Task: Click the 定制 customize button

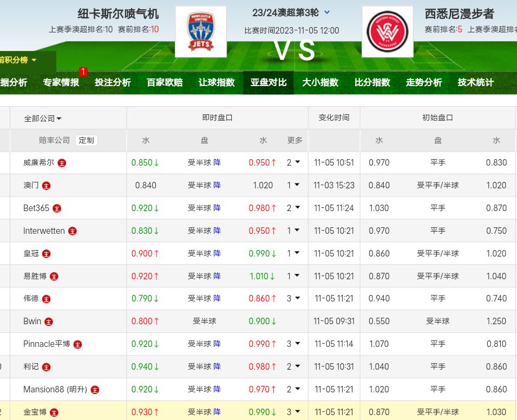Action: 86,140
